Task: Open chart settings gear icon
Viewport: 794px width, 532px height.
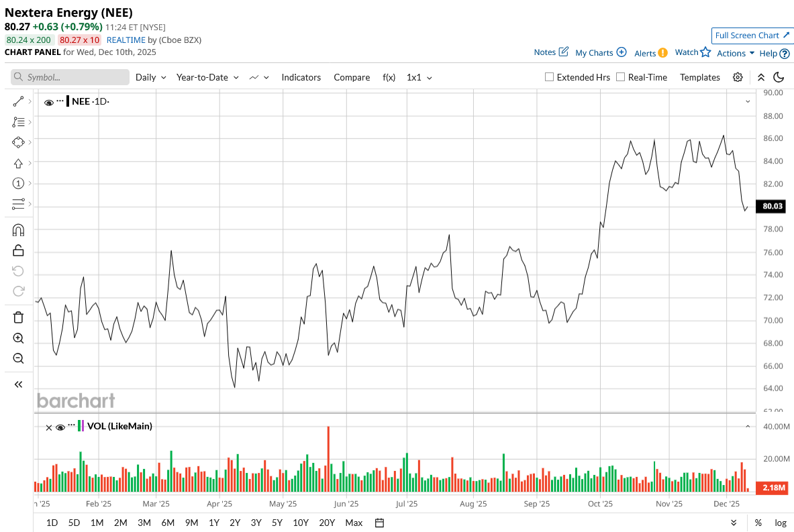Action: pos(738,77)
